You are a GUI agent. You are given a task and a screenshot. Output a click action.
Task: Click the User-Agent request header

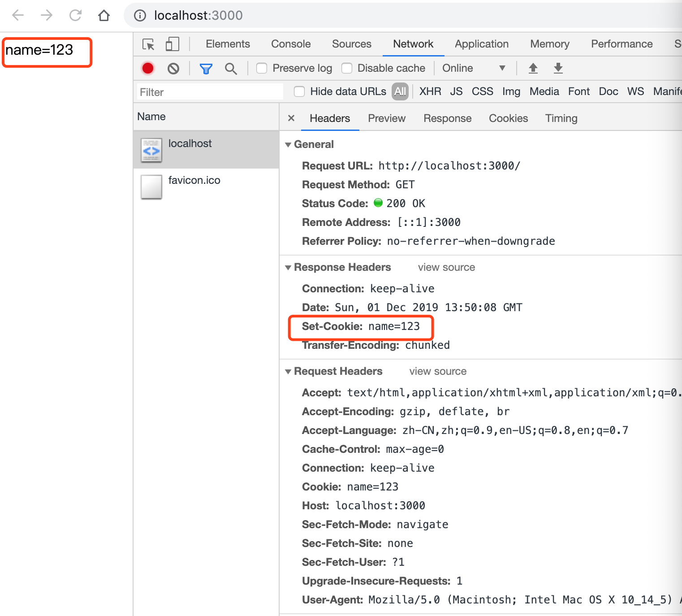click(492, 600)
